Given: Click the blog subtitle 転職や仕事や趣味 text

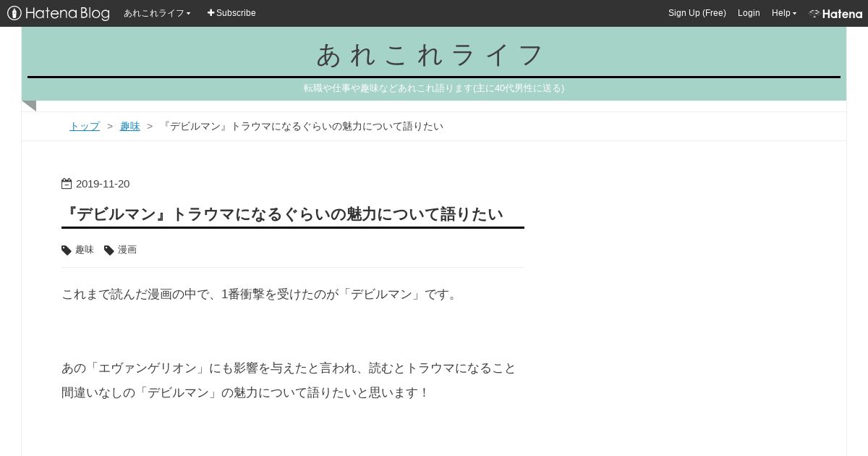Looking at the screenshot, I should 434,88.
